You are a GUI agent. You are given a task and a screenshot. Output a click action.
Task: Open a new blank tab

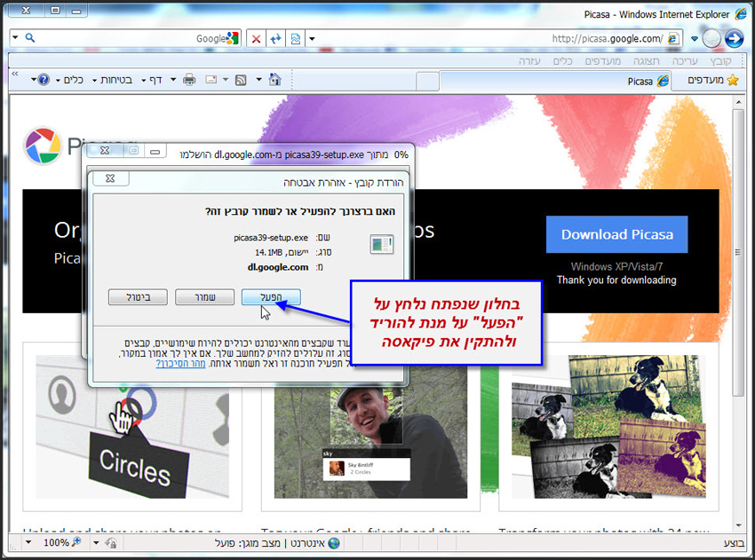point(427,82)
